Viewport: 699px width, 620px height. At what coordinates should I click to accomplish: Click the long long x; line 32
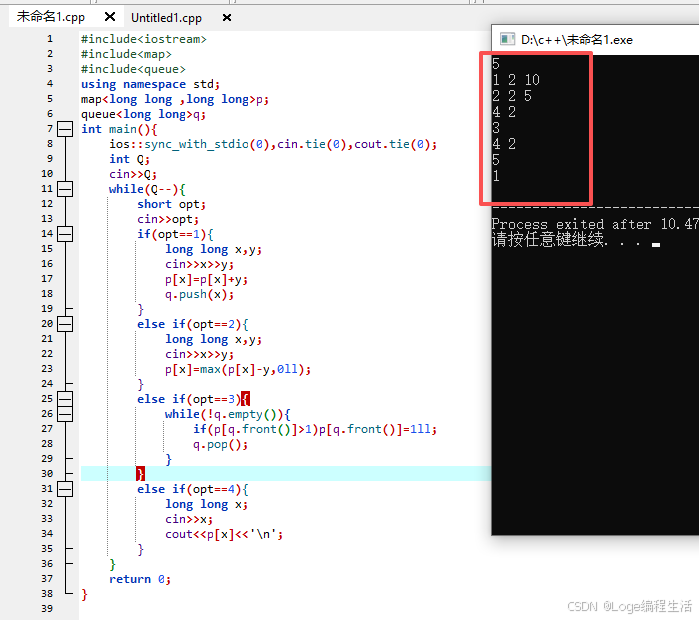point(206,504)
